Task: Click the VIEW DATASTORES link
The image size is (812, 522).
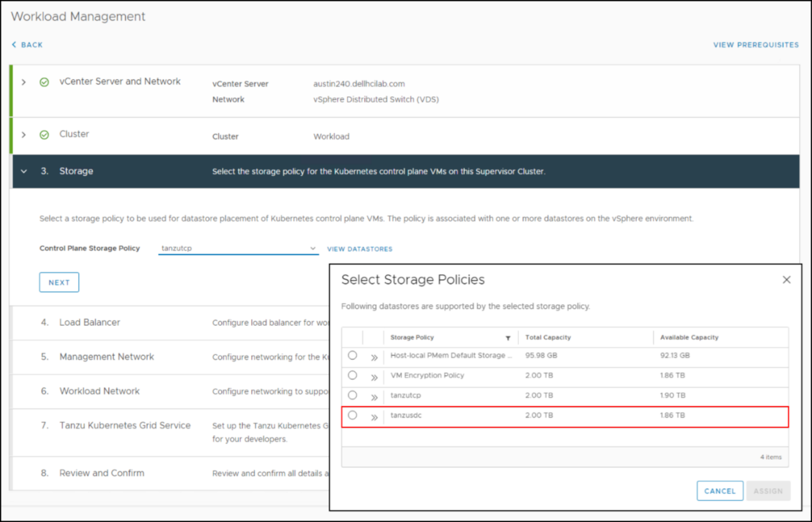Action: coord(360,249)
